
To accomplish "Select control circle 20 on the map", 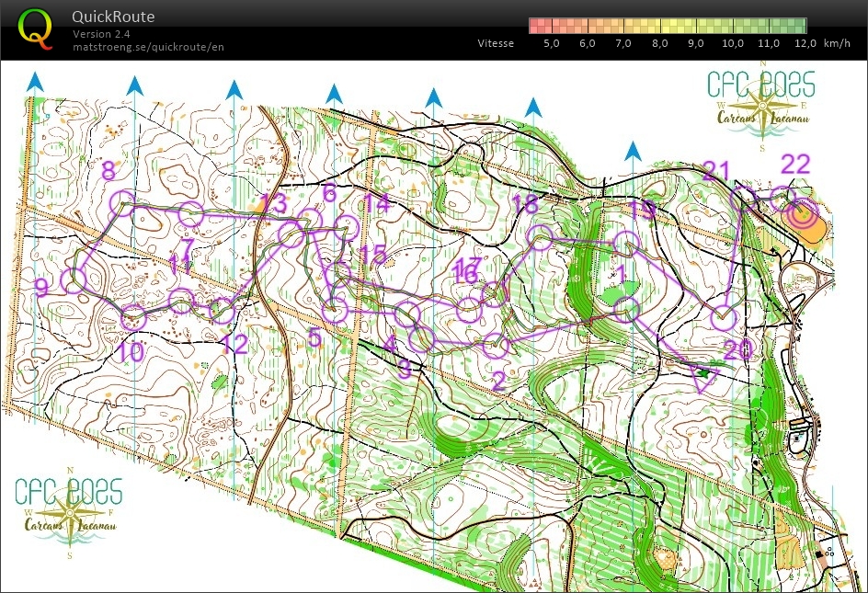I will click(x=725, y=318).
